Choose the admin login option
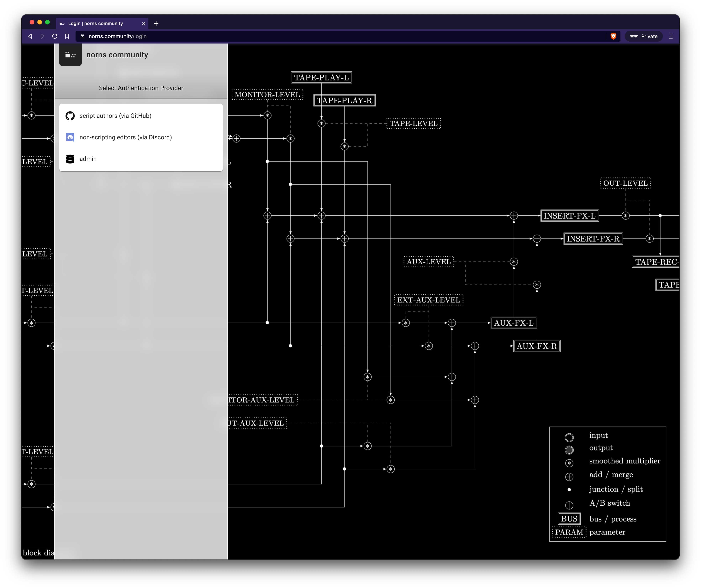The width and height of the screenshot is (701, 588). pyautogui.click(x=141, y=159)
